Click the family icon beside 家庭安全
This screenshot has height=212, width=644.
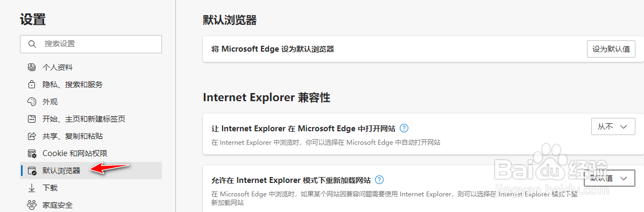[x=32, y=204]
